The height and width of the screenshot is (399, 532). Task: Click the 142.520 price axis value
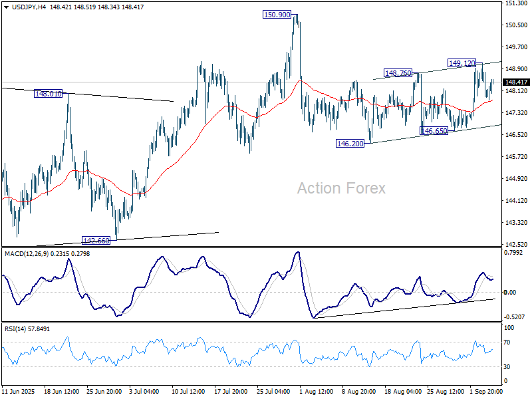point(517,244)
